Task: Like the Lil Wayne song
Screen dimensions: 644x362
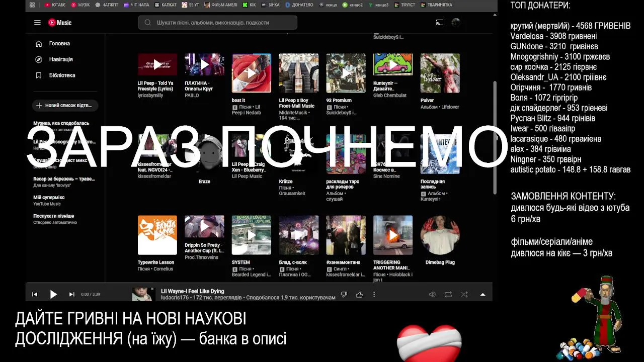Action: pos(359,294)
